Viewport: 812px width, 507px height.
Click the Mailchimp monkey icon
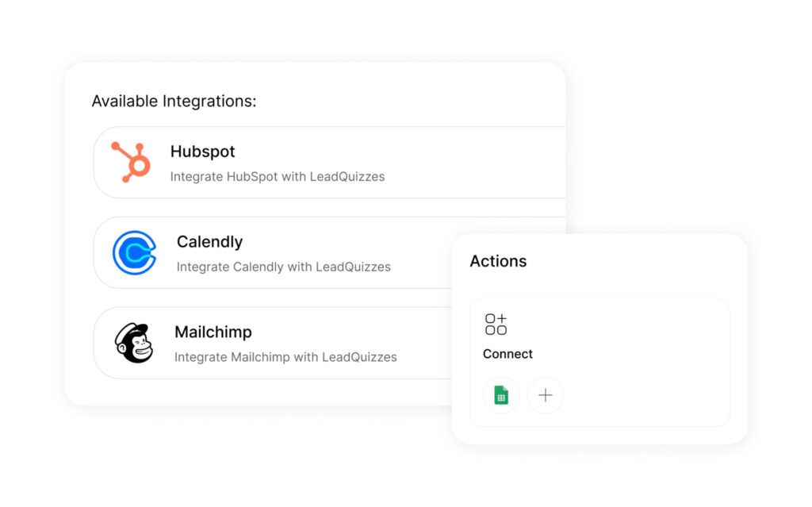coord(133,343)
